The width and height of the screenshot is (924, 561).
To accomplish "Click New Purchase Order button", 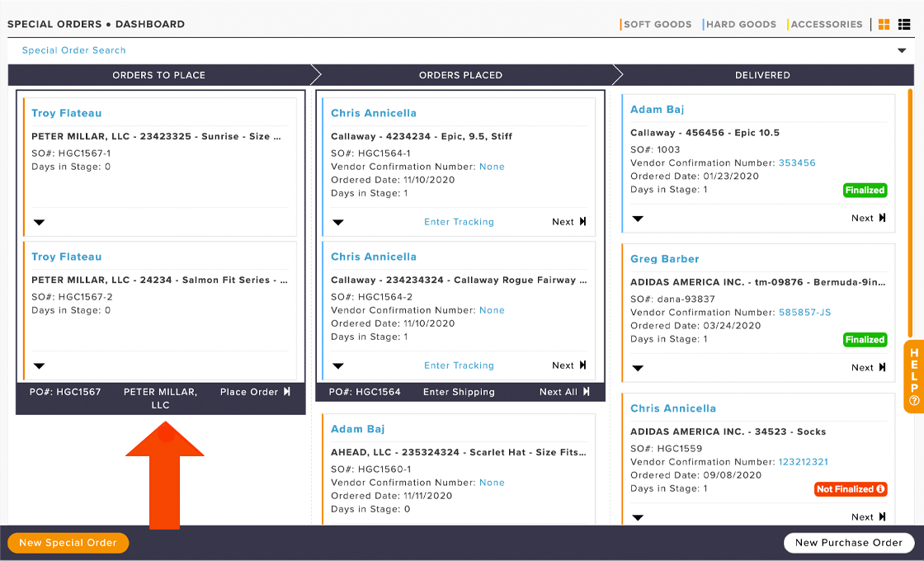I will click(x=849, y=543).
